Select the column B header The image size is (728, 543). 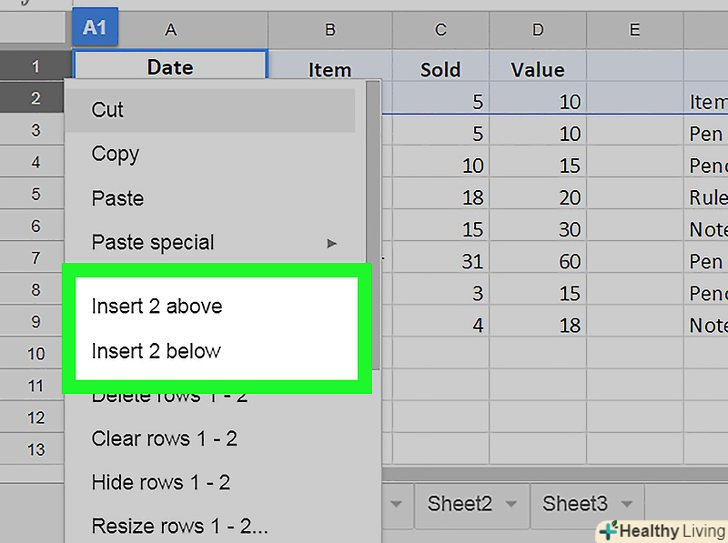[329, 31]
